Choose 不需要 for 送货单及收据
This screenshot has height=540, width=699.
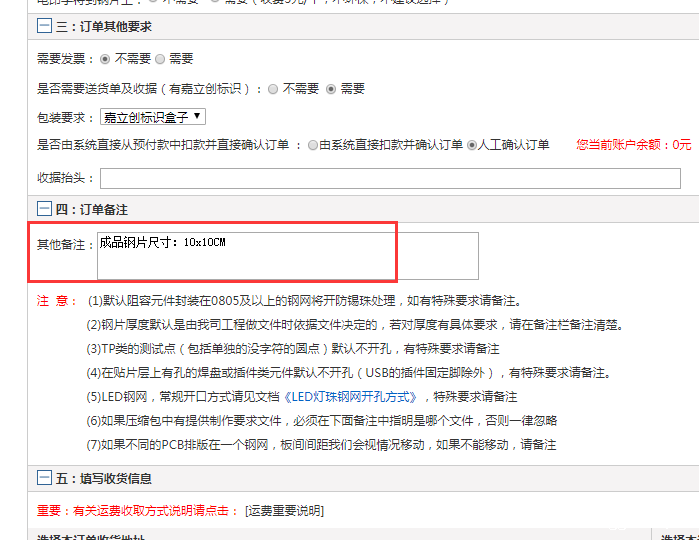click(x=273, y=88)
